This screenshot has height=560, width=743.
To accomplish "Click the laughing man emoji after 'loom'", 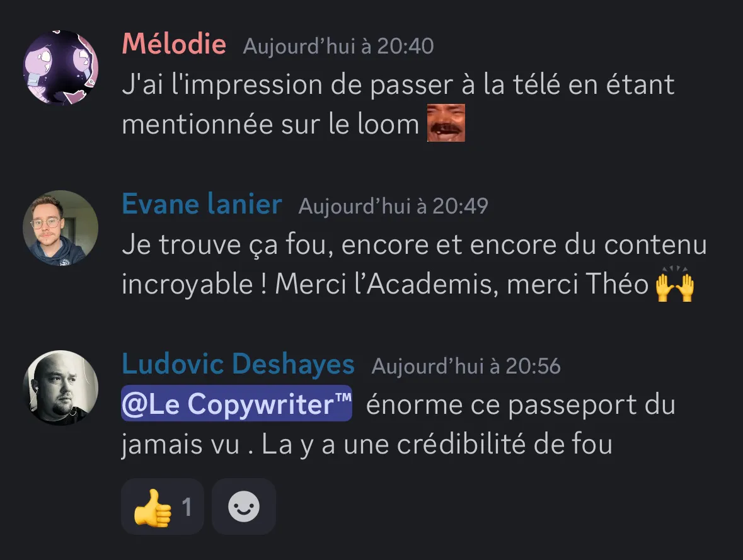I will [446, 123].
